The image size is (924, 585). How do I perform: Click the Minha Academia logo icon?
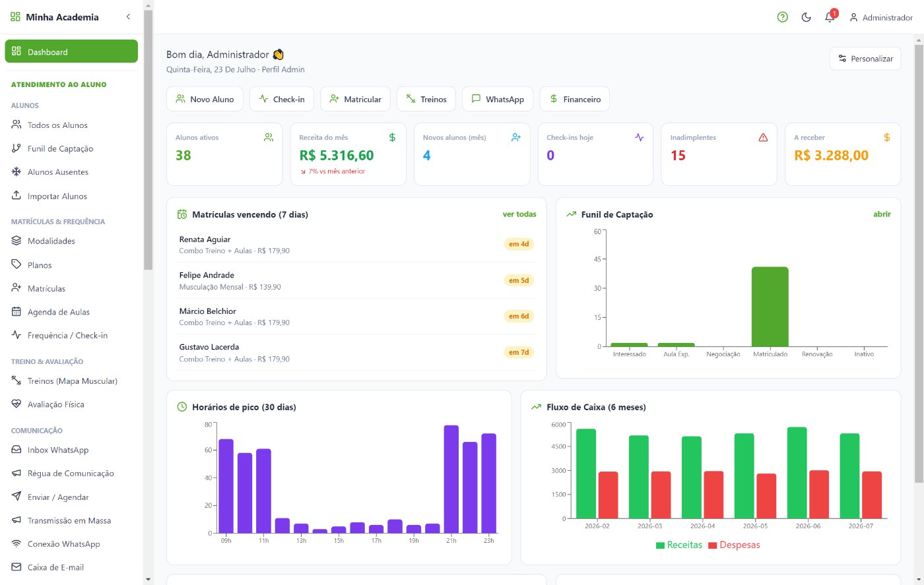pyautogui.click(x=16, y=17)
